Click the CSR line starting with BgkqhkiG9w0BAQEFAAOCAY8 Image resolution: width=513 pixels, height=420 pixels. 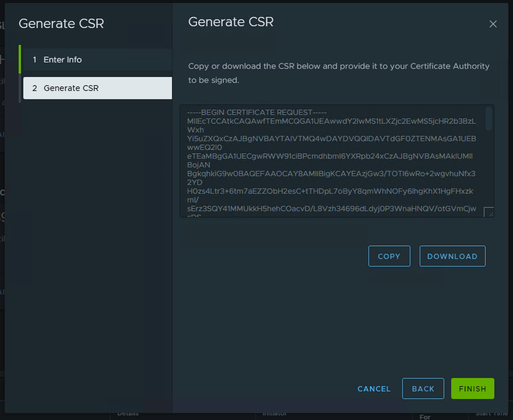(x=331, y=174)
